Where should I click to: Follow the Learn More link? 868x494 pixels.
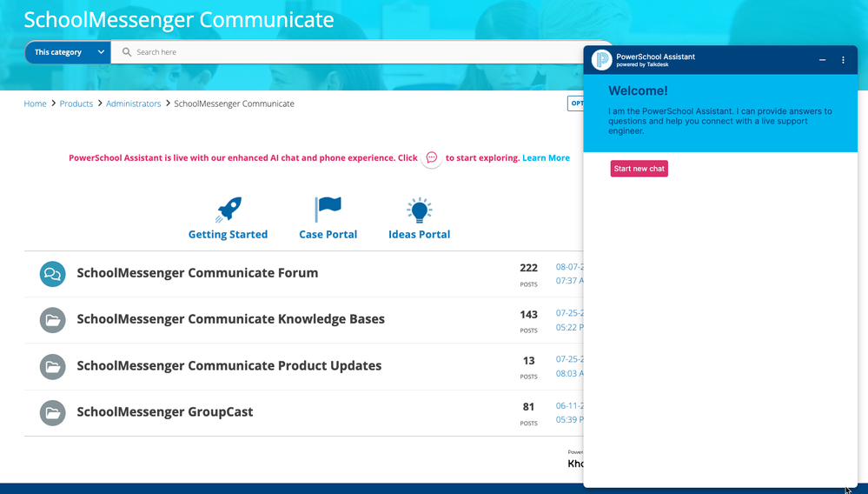[546, 158]
